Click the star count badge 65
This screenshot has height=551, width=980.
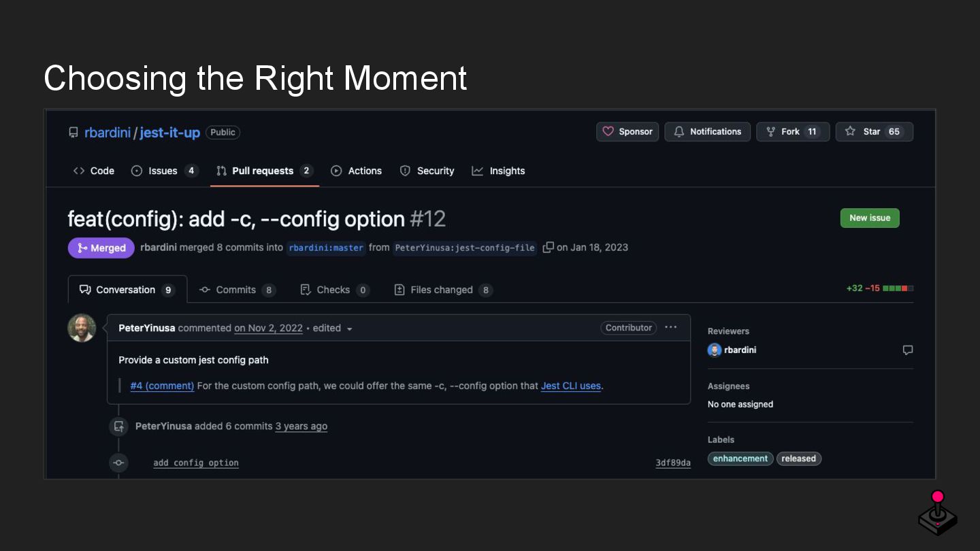(894, 132)
